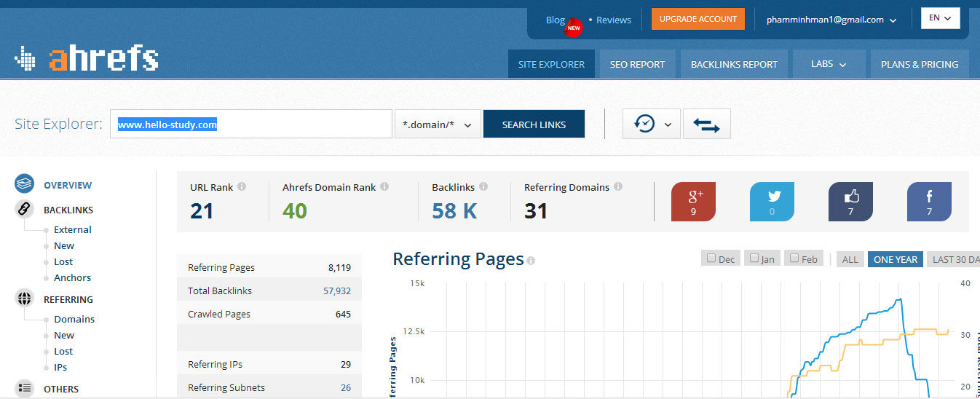This screenshot has height=399, width=980.
Task: Click the UPGRADE ACCOUNT button
Action: 698,19
